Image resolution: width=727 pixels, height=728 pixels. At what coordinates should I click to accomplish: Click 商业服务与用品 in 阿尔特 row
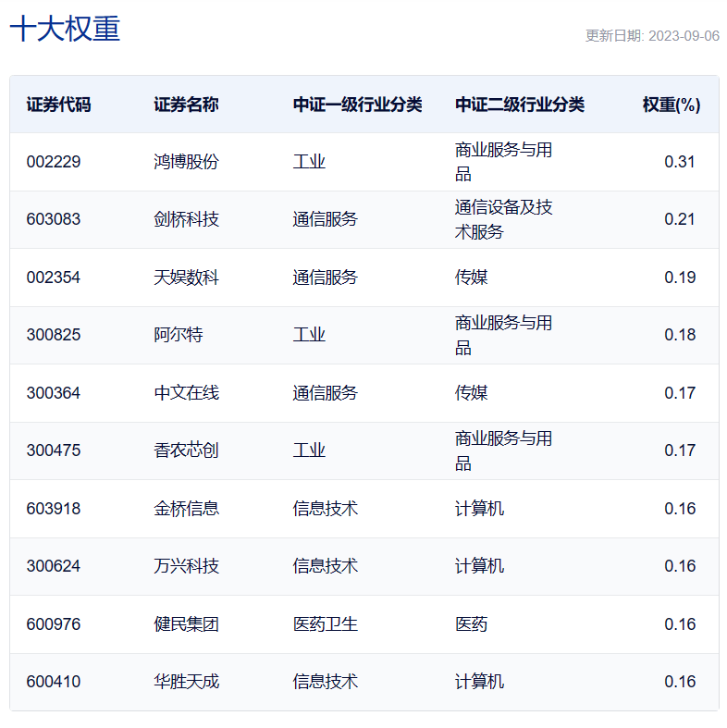click(504, 335)
